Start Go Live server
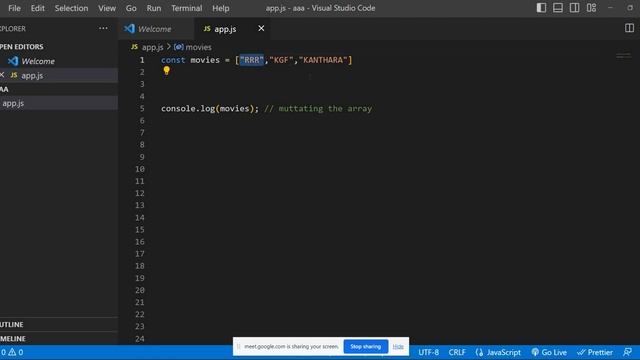This screenshot has width=640, height=360. (x=549, y=352)
